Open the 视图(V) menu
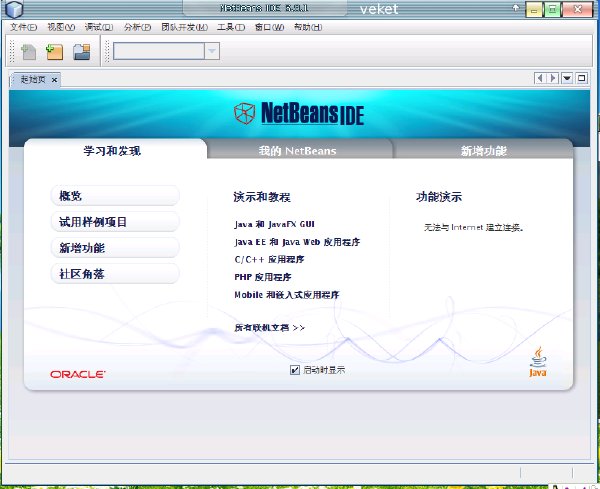The height and width of the screenshot is (489, 600). 61,27
